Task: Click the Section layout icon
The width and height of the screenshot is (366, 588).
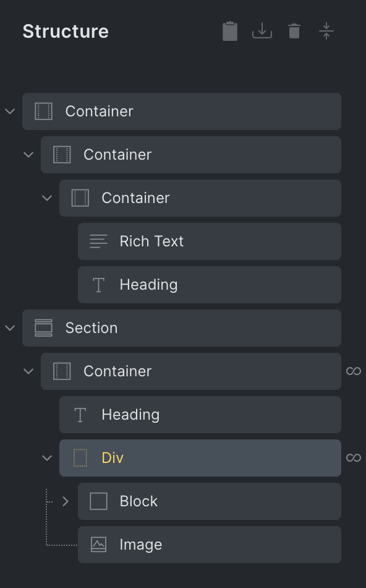Action: 43,328
